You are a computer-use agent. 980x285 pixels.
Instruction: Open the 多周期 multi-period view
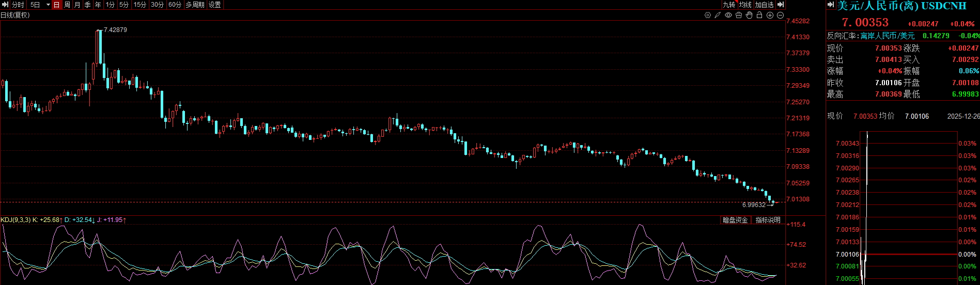click(x=195, y=5)
